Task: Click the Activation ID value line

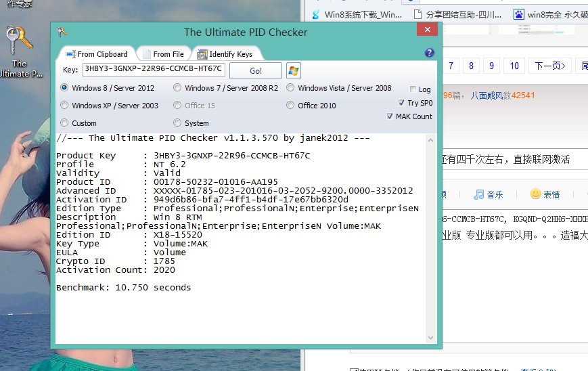Action: [251, 200]
